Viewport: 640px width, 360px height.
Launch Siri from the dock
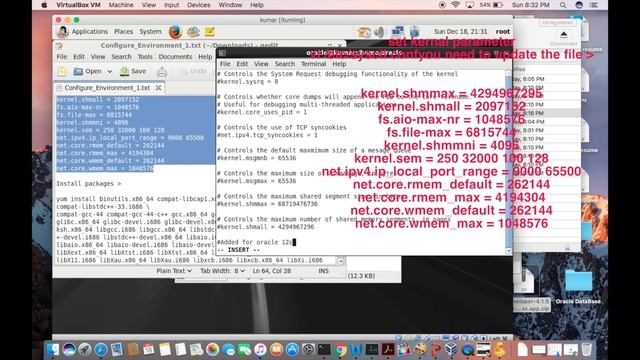point(69,349)
